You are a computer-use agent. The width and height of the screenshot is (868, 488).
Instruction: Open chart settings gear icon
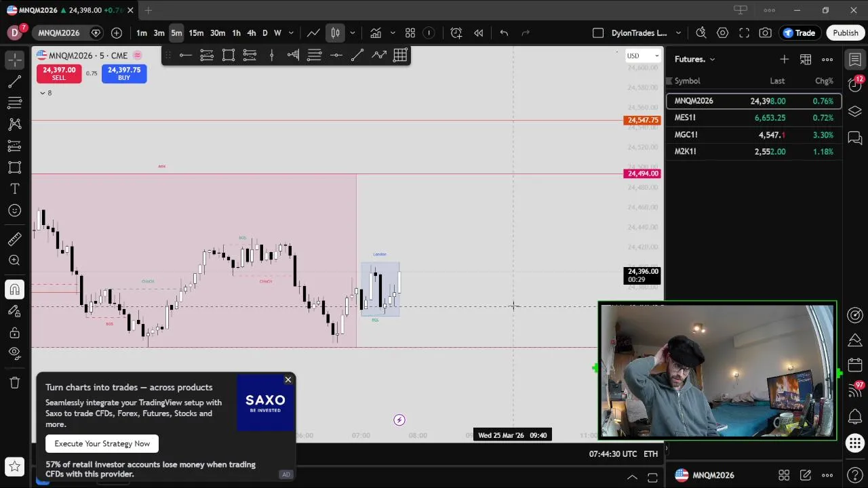point(723,33)
